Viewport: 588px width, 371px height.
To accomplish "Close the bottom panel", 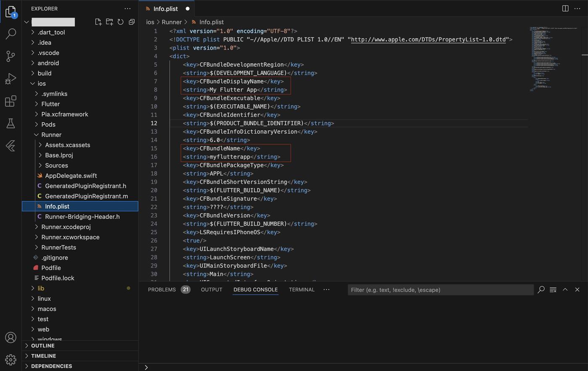I will (577, 289).
